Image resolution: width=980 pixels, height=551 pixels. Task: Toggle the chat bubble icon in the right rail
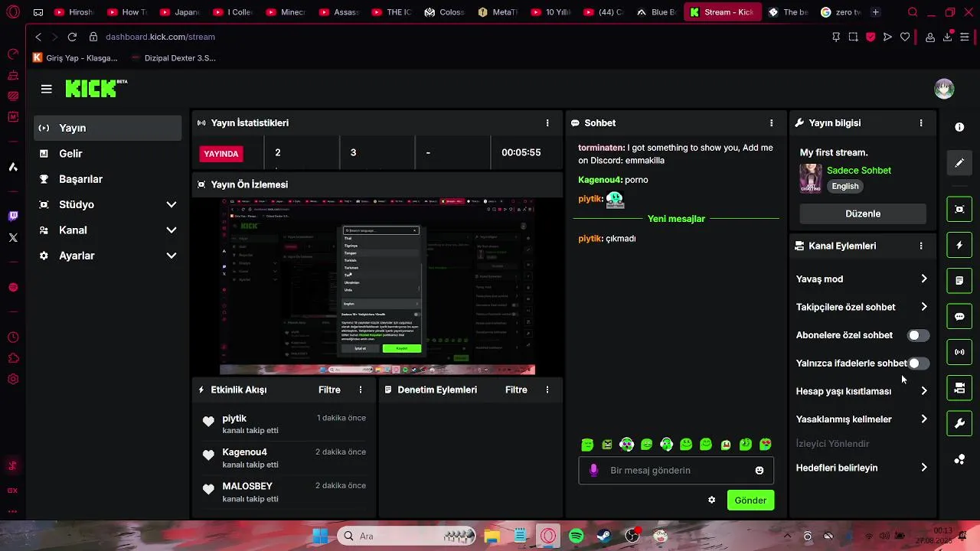[x=959, y=316]
